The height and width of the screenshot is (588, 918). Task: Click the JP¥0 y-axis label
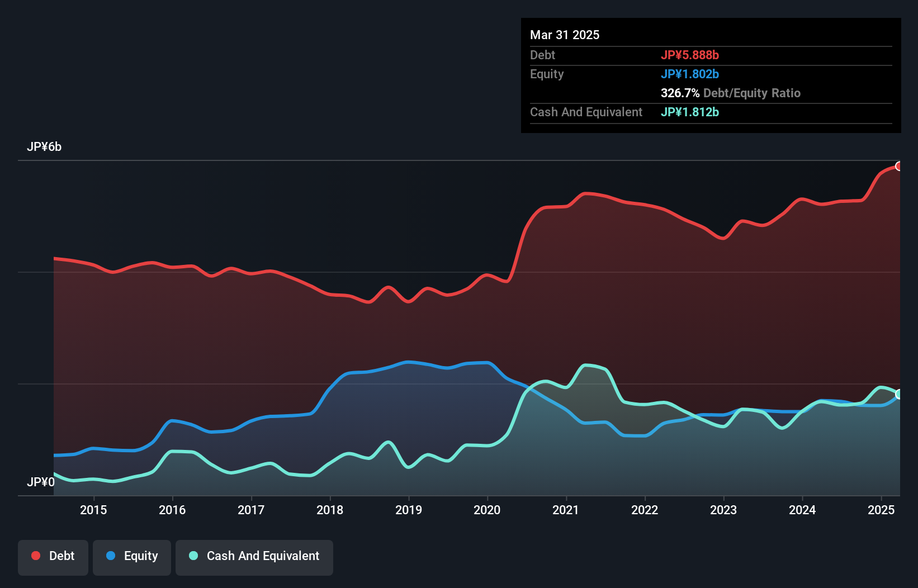pyautogui.click(x=41, y=482)
